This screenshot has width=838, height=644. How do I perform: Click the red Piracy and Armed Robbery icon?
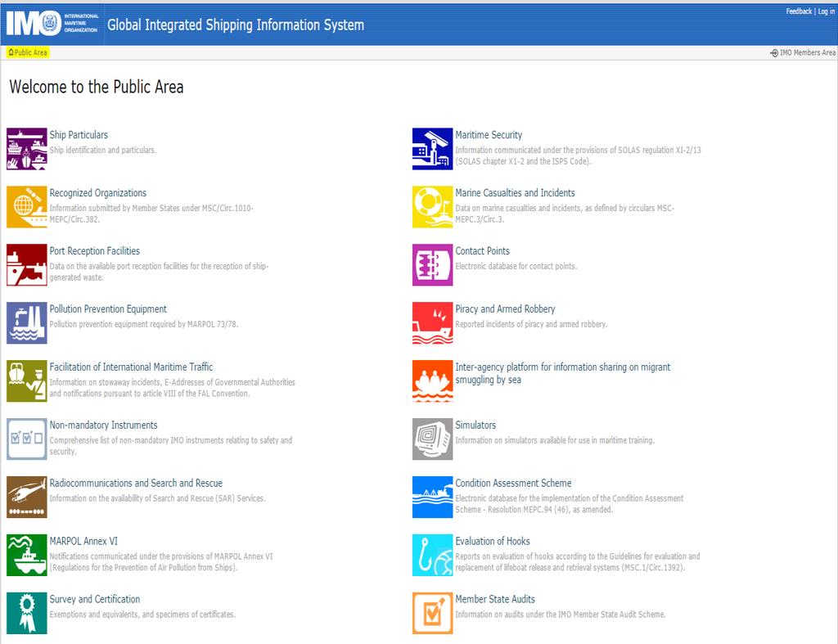[432, 323]
